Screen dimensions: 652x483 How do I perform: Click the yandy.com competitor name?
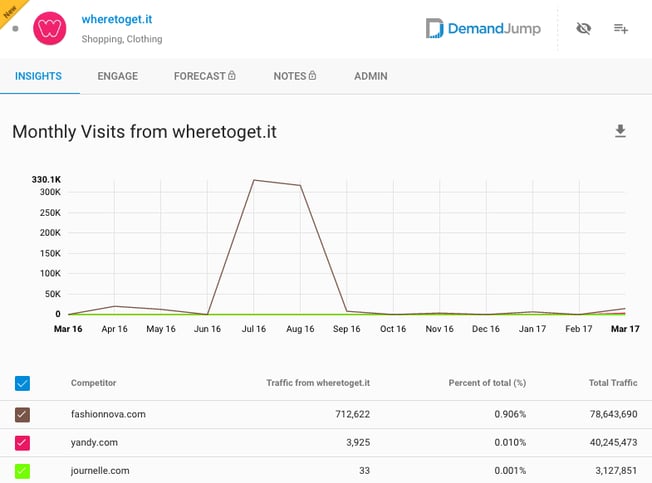click(94, 442)
